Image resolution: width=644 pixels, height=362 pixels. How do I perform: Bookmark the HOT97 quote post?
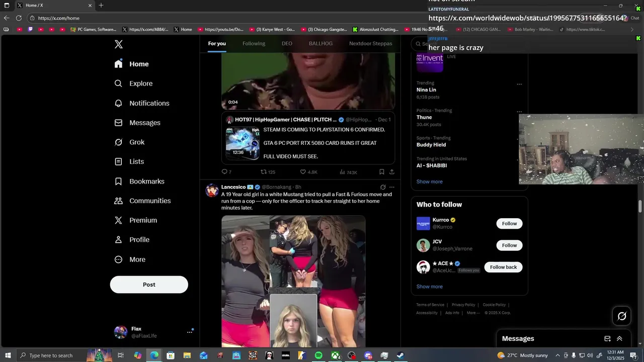point(381,172)
